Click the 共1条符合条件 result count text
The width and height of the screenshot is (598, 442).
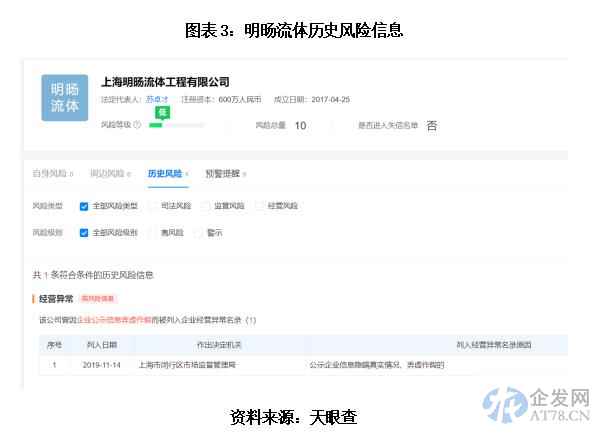pyautogui.click(x=93, y=275)
